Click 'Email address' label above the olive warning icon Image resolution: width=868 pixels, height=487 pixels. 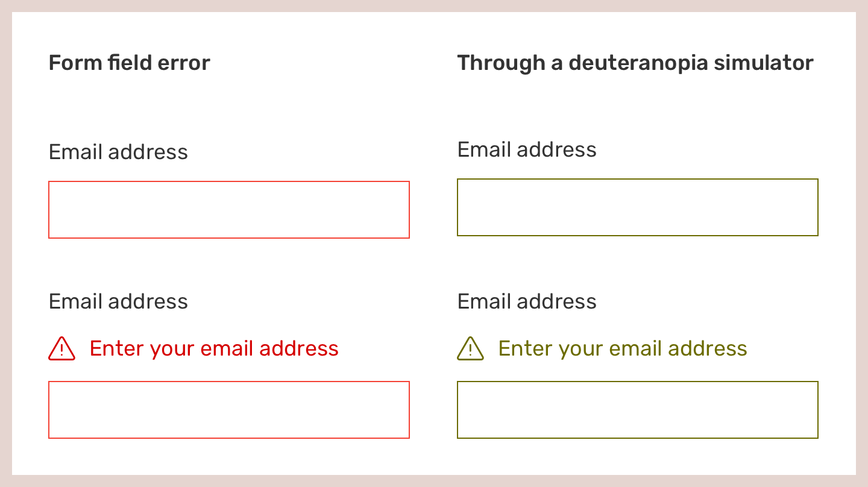[x=527, y=301]
